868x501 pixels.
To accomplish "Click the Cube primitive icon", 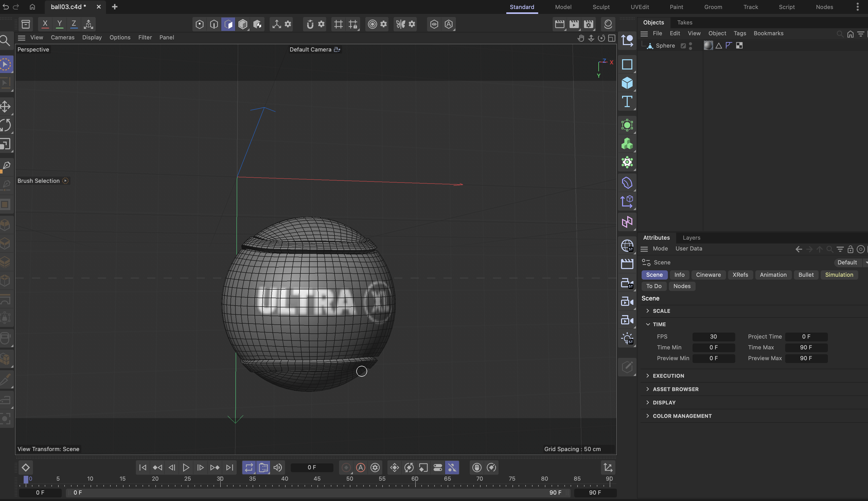I will click(627, 83).
